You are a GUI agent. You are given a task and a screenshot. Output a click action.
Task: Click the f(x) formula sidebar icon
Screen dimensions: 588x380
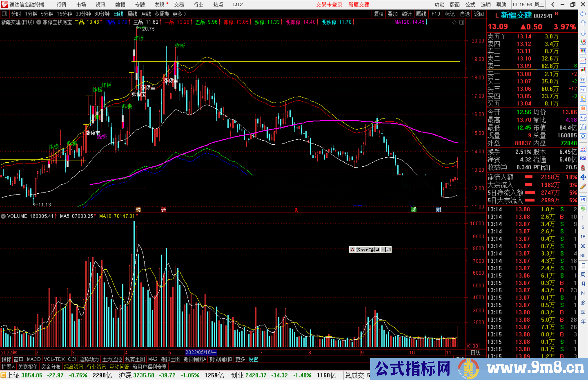click(583, 127)
